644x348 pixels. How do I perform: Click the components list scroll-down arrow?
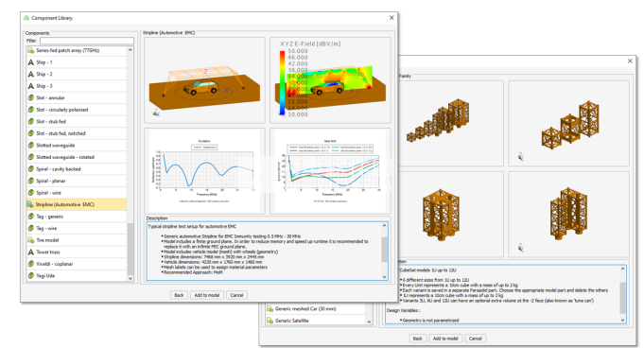tap(131, 279)
